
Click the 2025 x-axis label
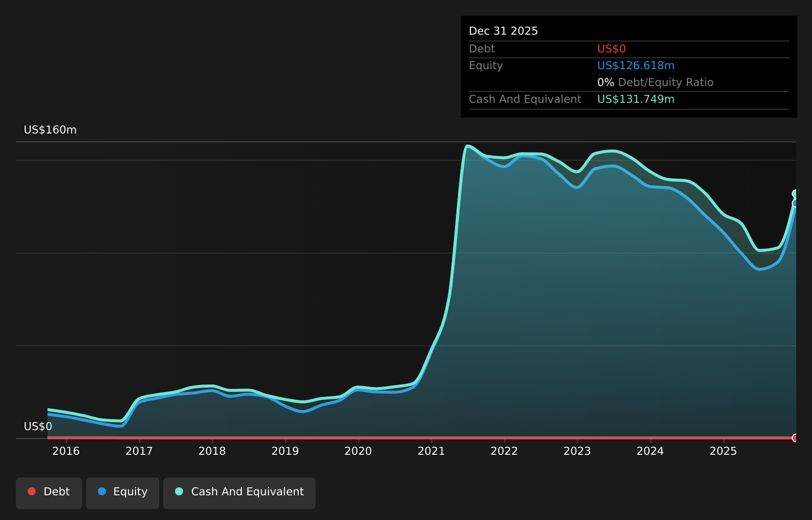pyautogui.click(x=723, y=451)
